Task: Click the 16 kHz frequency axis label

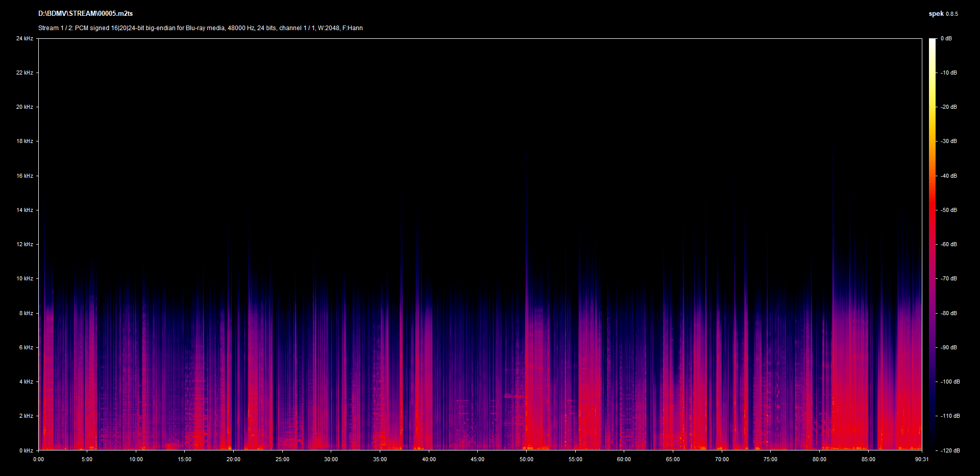Action: (x=24, y=176)
